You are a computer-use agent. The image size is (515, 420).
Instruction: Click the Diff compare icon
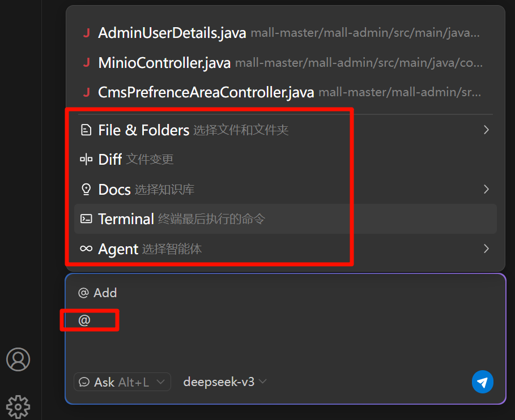click(x=86, y=160)
